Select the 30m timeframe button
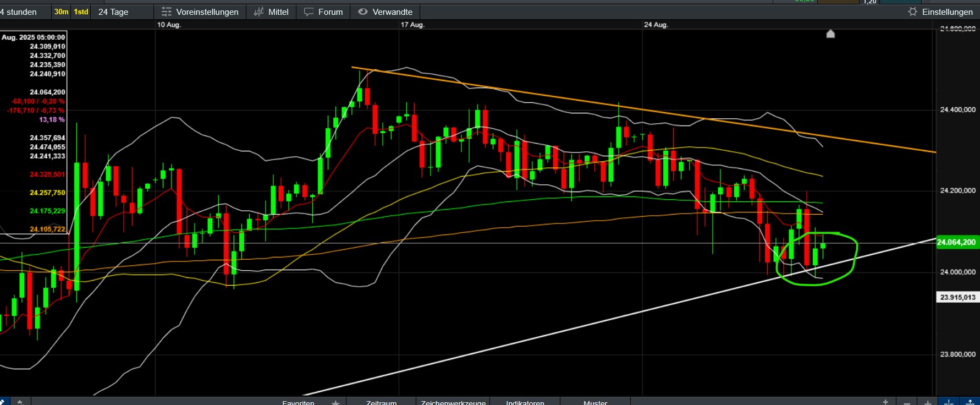The width and height of the screenshot is (980, 405). [62, 12]
